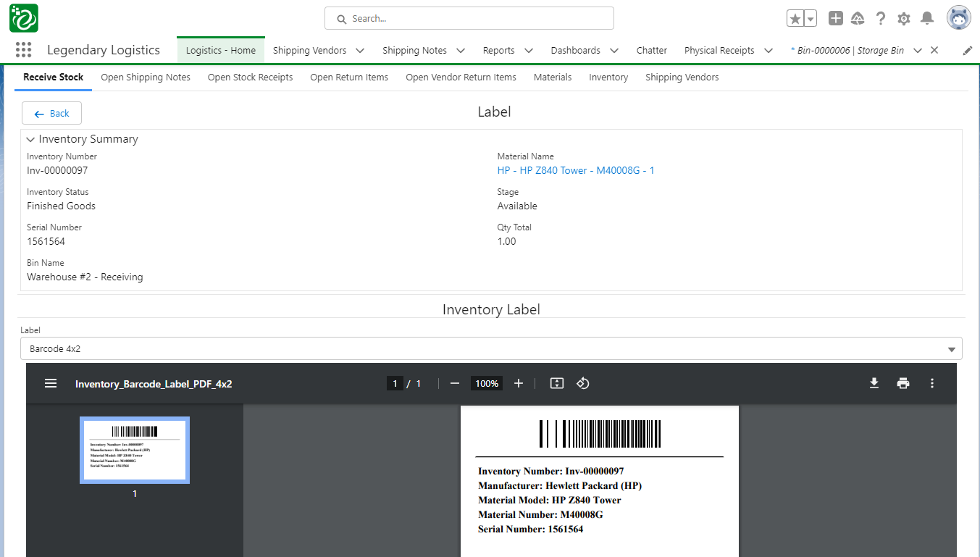The image size is (980, 557).
Task: Select the Open Return Items subtab
Action: (x=349, y=77)
